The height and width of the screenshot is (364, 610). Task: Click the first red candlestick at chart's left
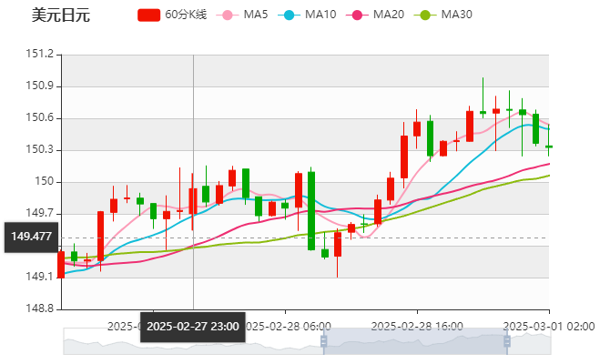point(61,264)
